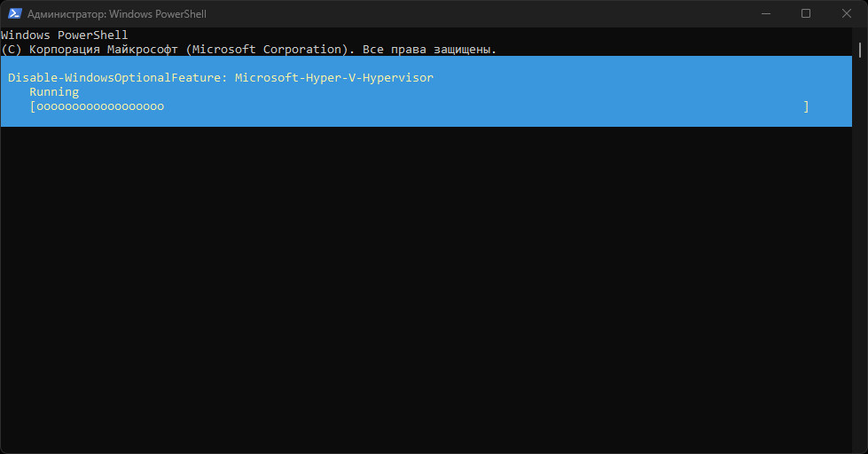Viewport: 868px width, 454px height.
Task: Maximize the PowerShell window
Action: point(806,13)
